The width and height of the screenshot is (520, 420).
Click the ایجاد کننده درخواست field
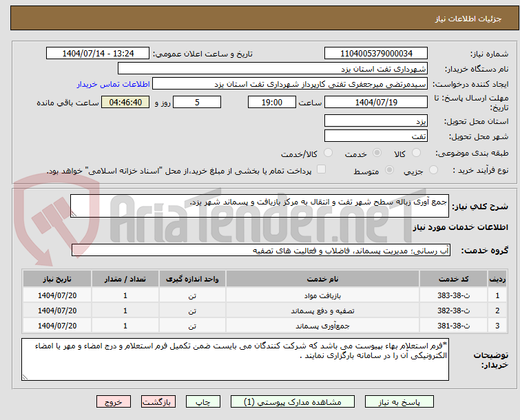tap(290, 84)
